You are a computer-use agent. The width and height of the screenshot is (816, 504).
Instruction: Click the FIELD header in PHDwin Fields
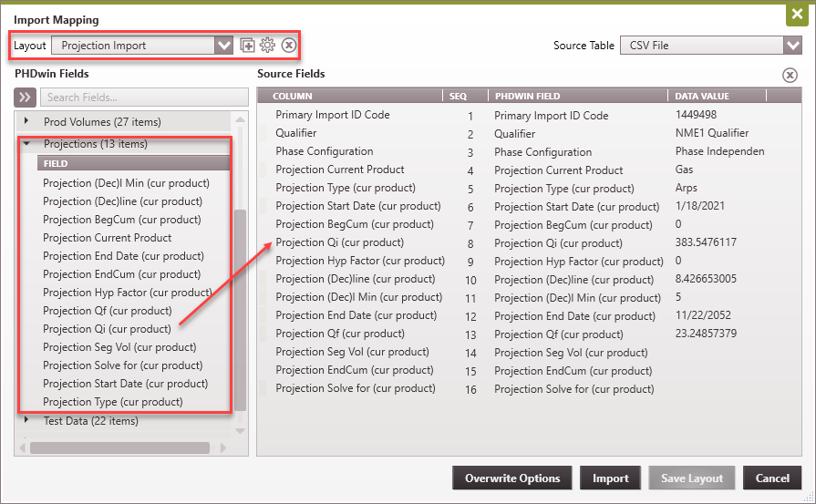coord(133,163)
